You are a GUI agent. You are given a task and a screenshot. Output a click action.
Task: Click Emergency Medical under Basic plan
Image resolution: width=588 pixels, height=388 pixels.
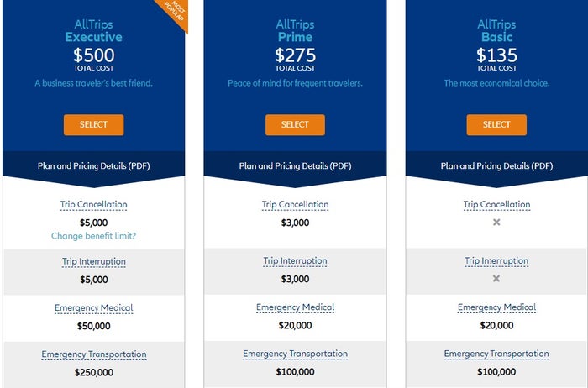496,307
